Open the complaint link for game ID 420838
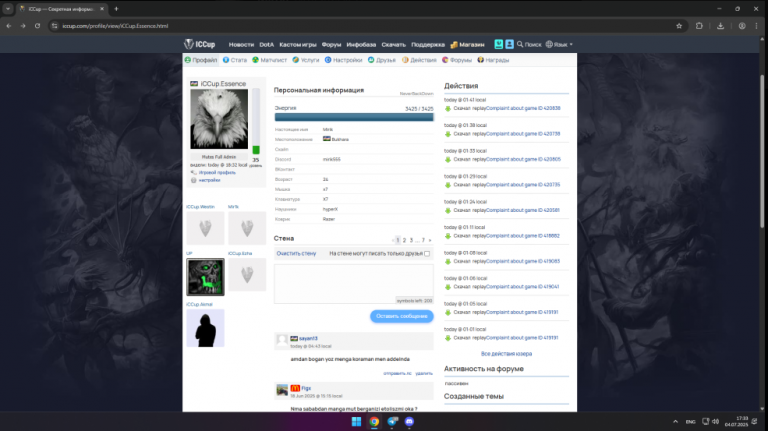The width and height of the screenshot is (768, 431). 523,108
